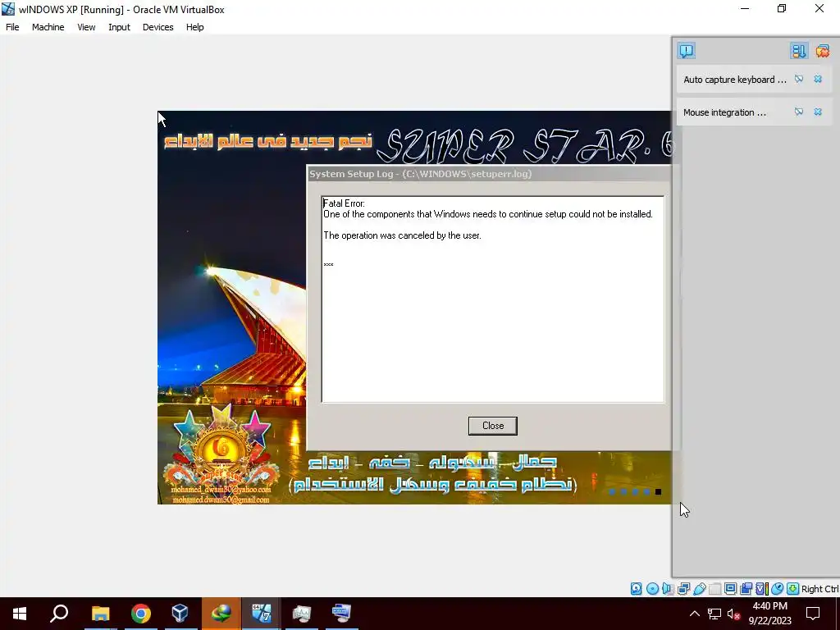Open the system monitor taskbar icon
This screenshot has width=840, height=630.
coord(302,614)
